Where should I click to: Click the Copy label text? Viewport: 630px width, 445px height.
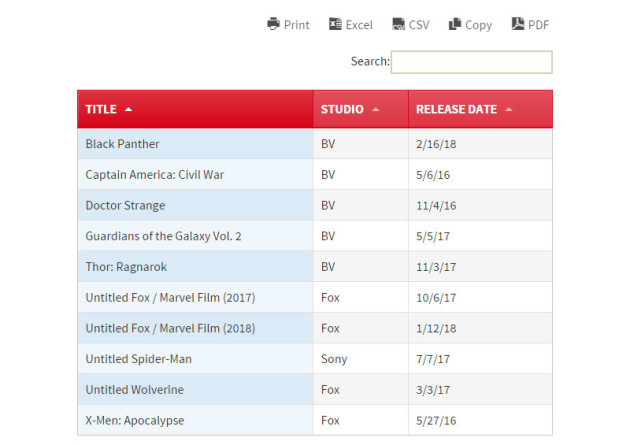point(479,25)
